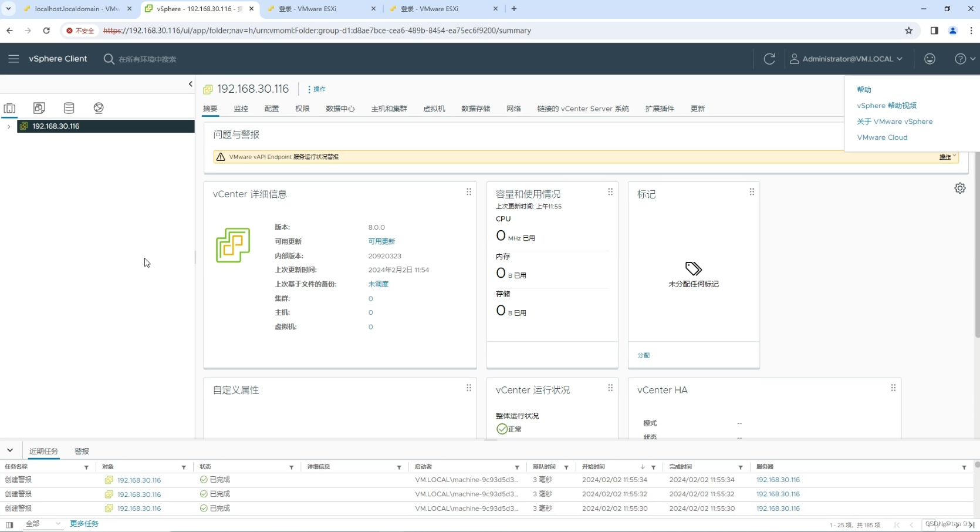The image size is (980, 532).
Task: Switch to the 扩展插件 tab
Action: click(x=660, y=109)
